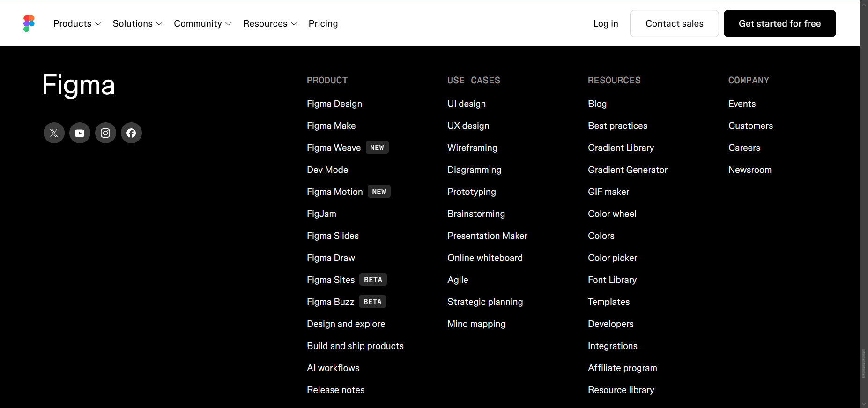Open the Gradient Generator link

pos(628,170)
